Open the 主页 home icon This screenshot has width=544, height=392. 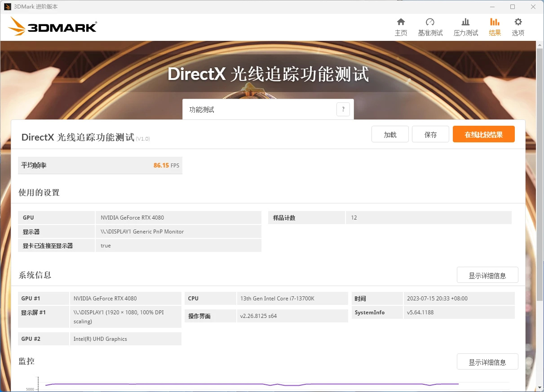tap(401, 22)
